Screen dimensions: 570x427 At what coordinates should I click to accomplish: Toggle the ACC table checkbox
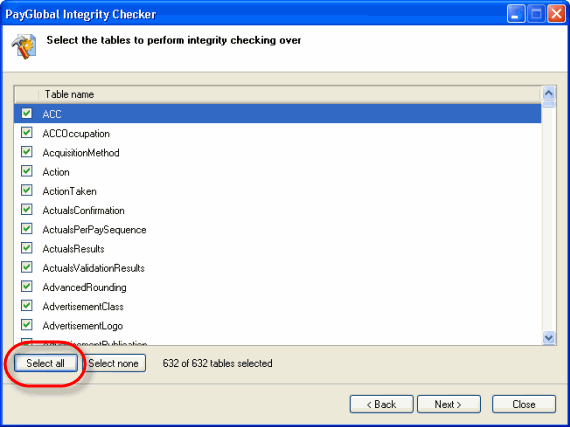point(27,113)
